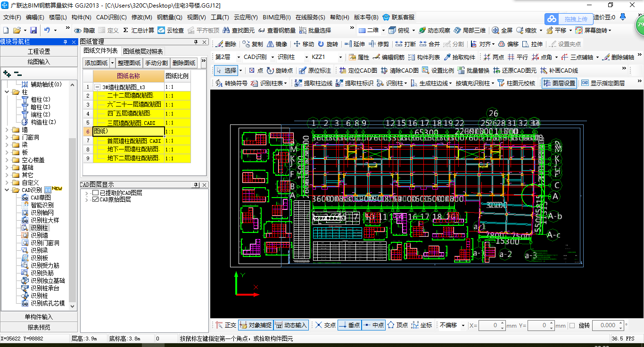
Task: Click 柱图元校核 column check tool
Action: (516, 83)
